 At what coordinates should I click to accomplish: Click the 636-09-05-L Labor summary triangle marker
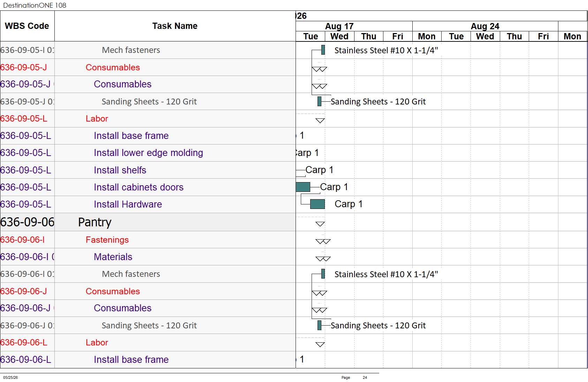click(x=320, y=120)
